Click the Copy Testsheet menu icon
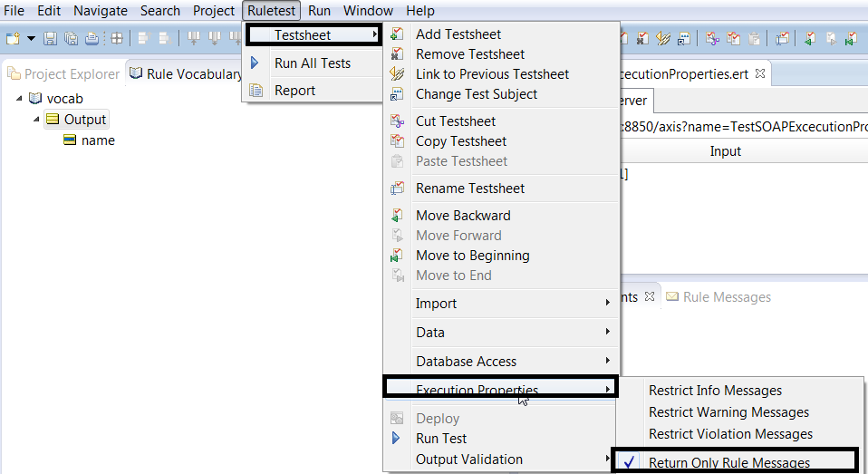868x474 pixels. pyautogui.click(x=397, y=140)
